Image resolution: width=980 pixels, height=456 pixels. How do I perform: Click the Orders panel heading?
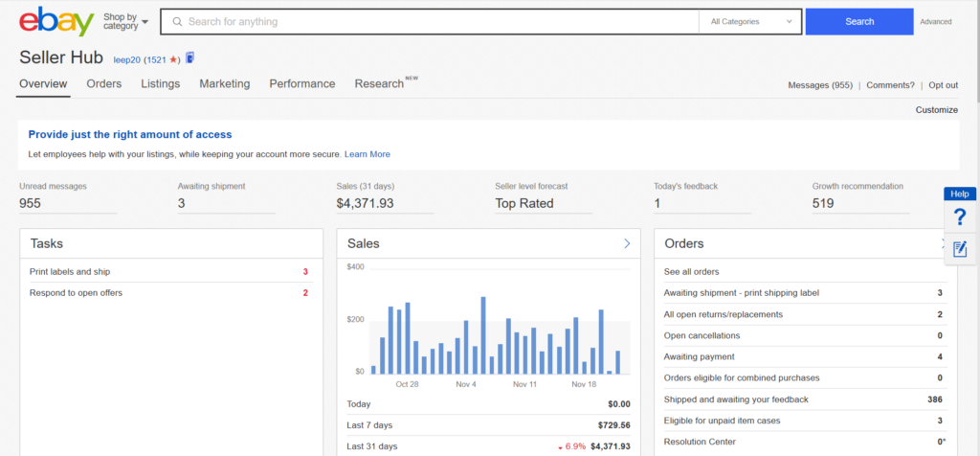[x=684, y=244]
